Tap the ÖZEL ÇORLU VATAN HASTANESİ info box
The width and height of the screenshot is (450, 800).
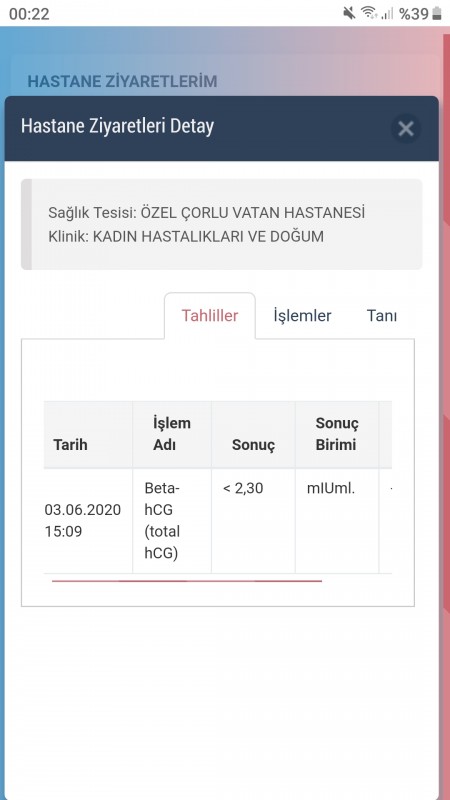221,224
